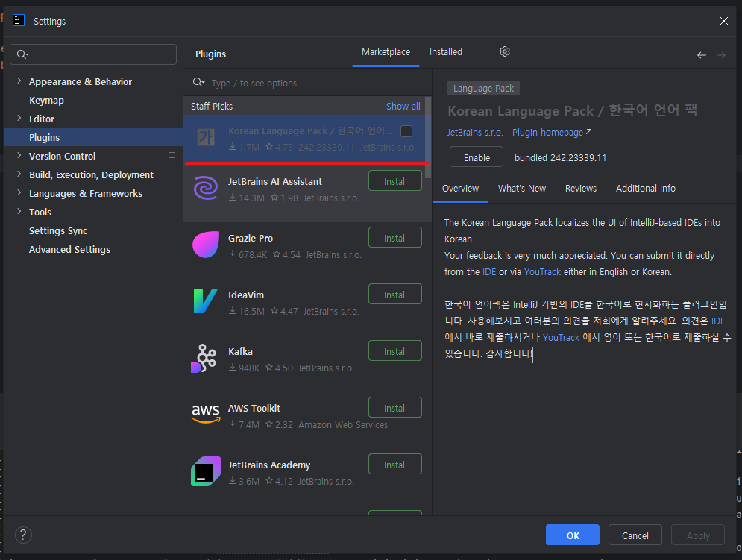Click the Version Control project-level settings icon
The width and height of the screenshot is (742, 560).
pyautogui.click(x=172, y=155)
